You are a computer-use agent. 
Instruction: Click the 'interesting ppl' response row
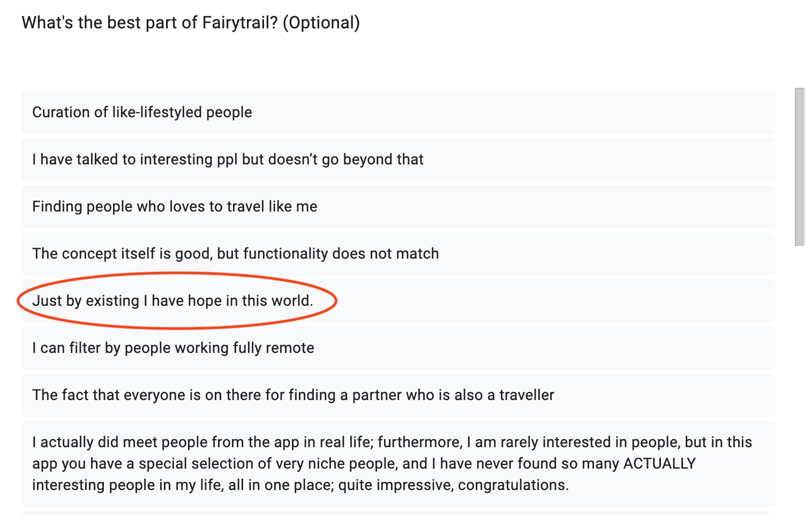398,160
